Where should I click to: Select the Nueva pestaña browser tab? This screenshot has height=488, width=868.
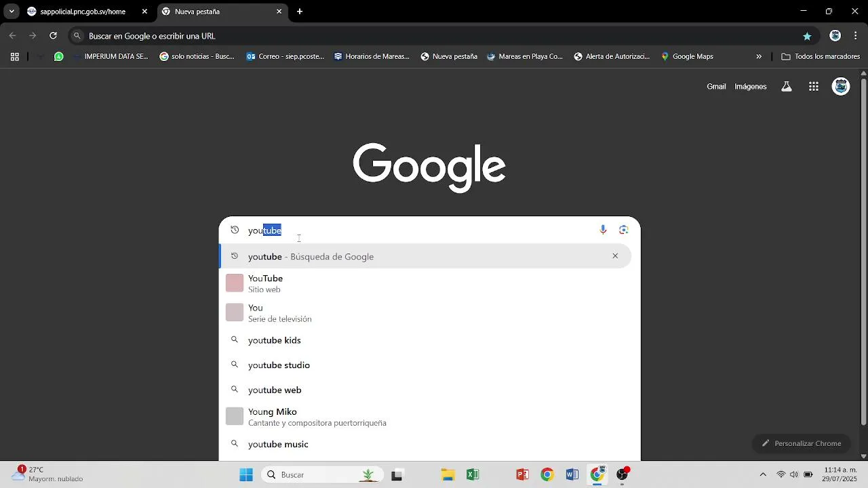(x=222, y=12)
